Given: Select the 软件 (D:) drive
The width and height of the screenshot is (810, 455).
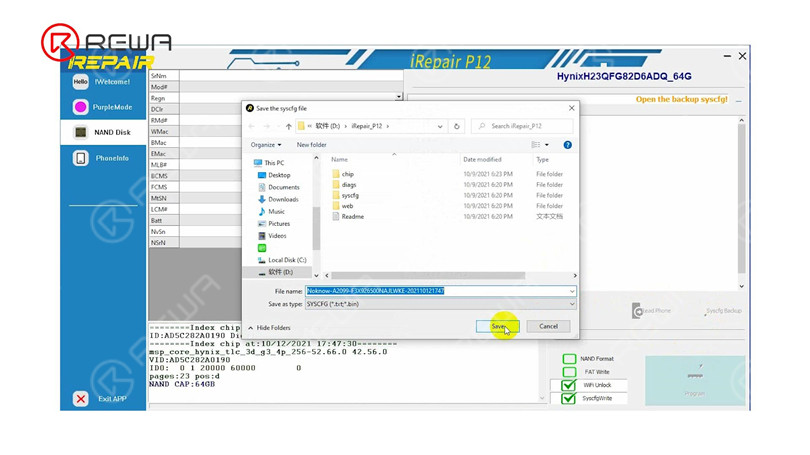Looking at the screenshot, I should point(276,272).
